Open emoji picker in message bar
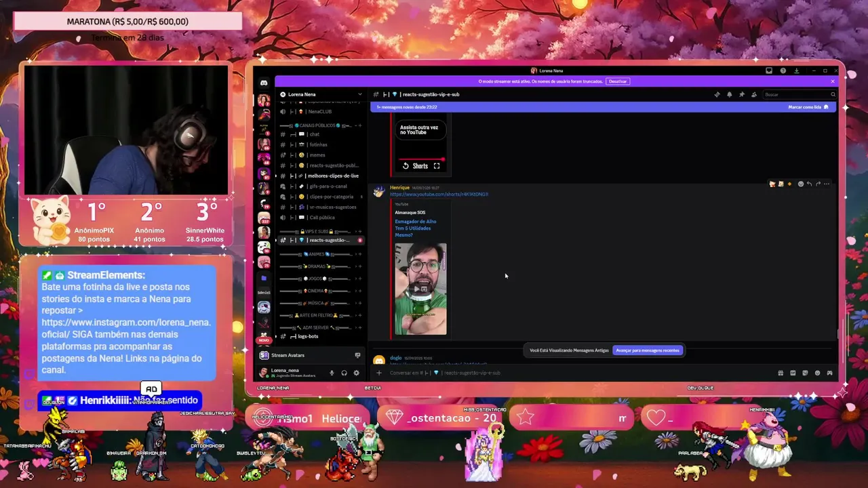This screenshot has width=868, height=488. [x=817, y=373]
